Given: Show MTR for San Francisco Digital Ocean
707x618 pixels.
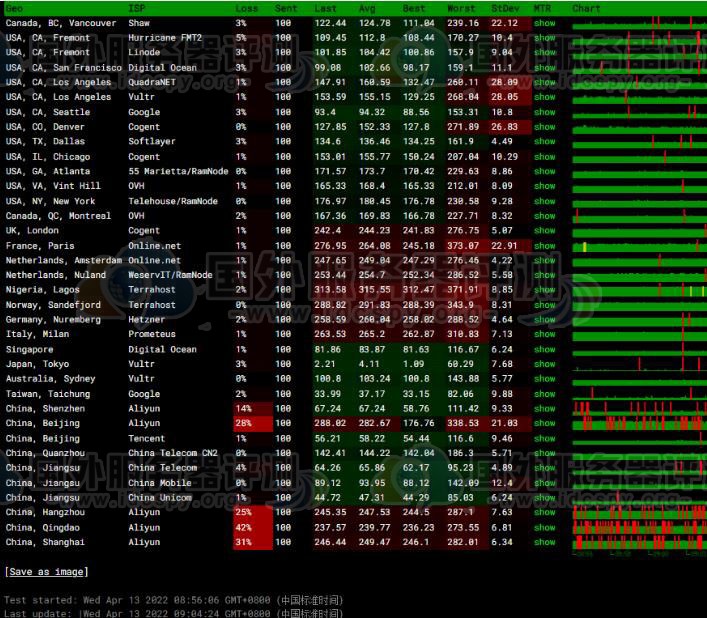Looking at the screenshot, I should tap(545, 68).
